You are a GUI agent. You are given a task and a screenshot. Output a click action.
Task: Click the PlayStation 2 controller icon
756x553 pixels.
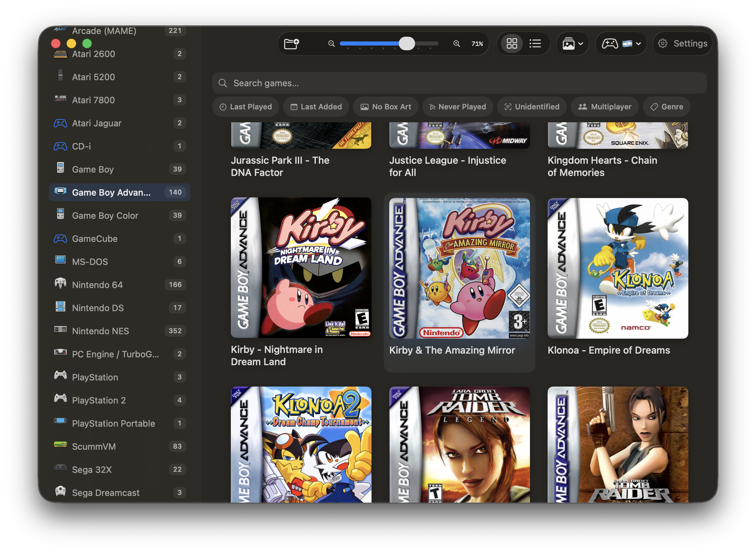click(x=61, y=398)
